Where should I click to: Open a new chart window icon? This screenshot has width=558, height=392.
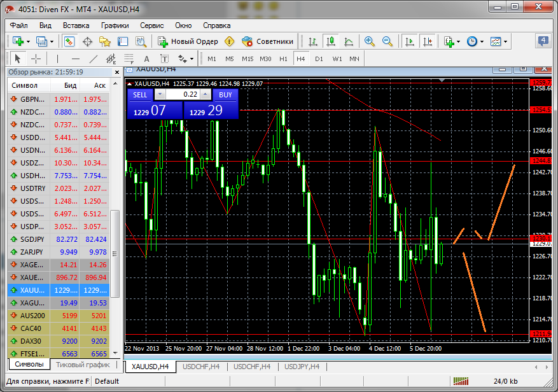click(18, 41)
